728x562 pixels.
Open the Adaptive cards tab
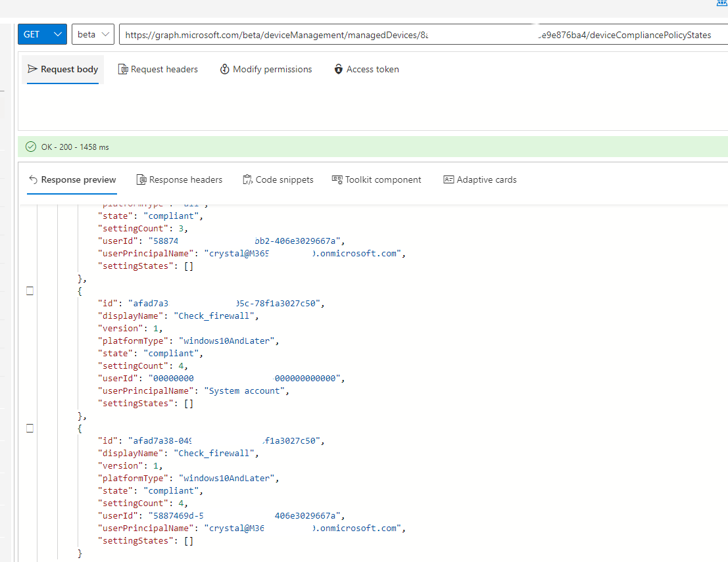click(480, 179)
